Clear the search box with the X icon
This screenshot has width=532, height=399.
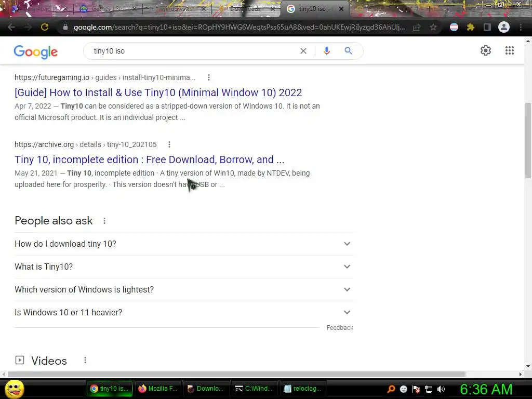(303, 51)
